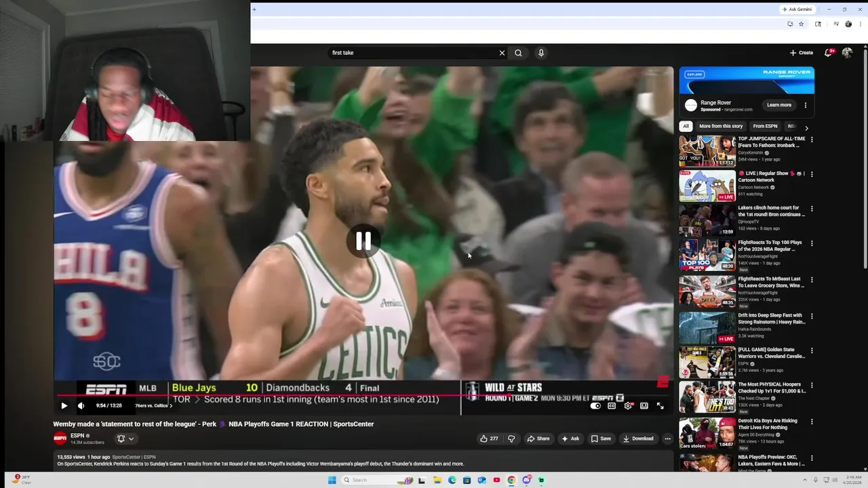Open the ESPN channel avatar

[60, 439]
